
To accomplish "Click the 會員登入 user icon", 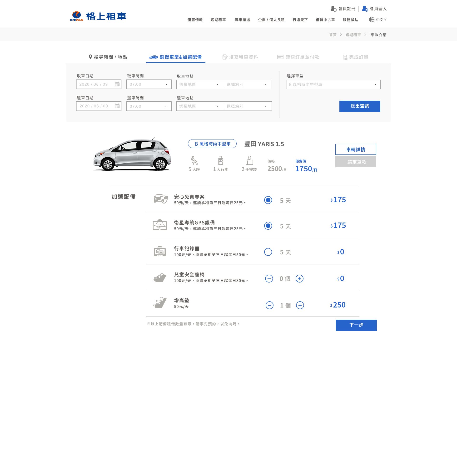I will pos(365,9).
